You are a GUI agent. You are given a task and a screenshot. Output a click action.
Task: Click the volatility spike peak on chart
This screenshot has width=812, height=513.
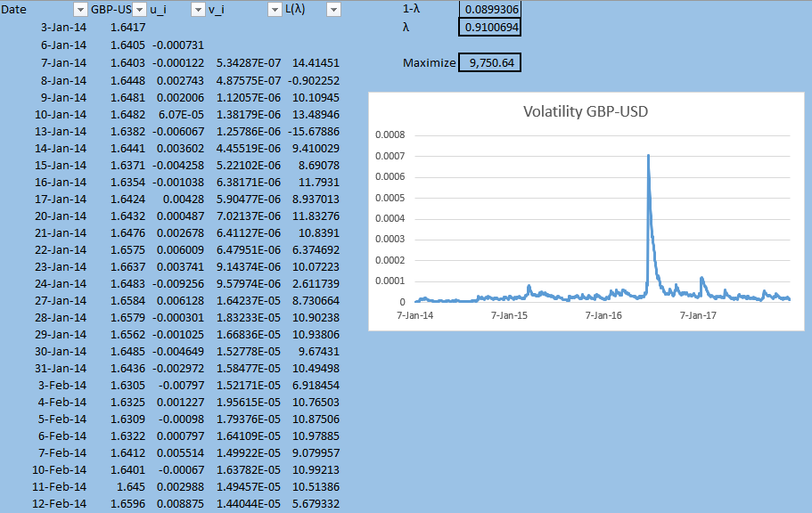pyautogui.click(x=648, y=156)
